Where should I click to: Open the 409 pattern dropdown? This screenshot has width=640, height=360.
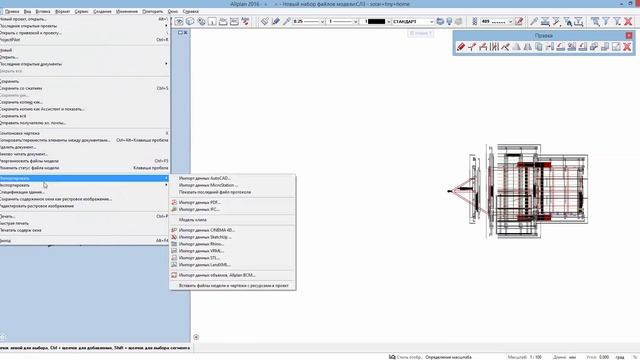(x=510, y=22)
